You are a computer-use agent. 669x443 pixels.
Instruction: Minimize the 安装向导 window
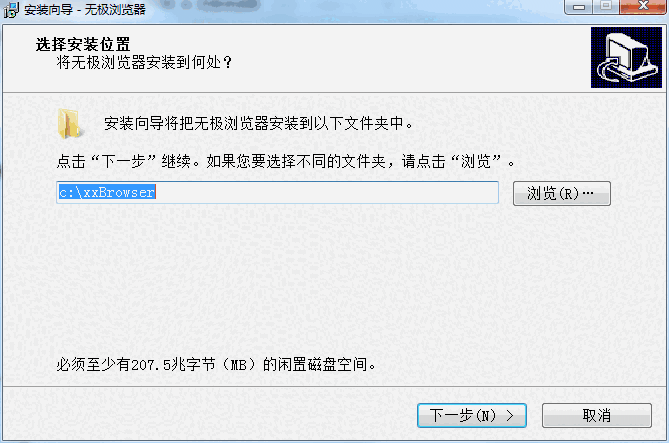click(x=579, y=6)
